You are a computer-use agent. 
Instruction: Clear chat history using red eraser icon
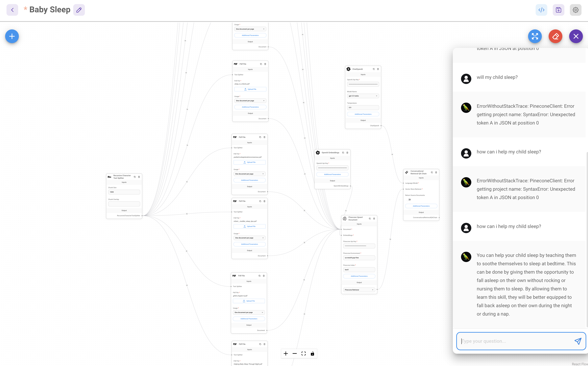555,36
